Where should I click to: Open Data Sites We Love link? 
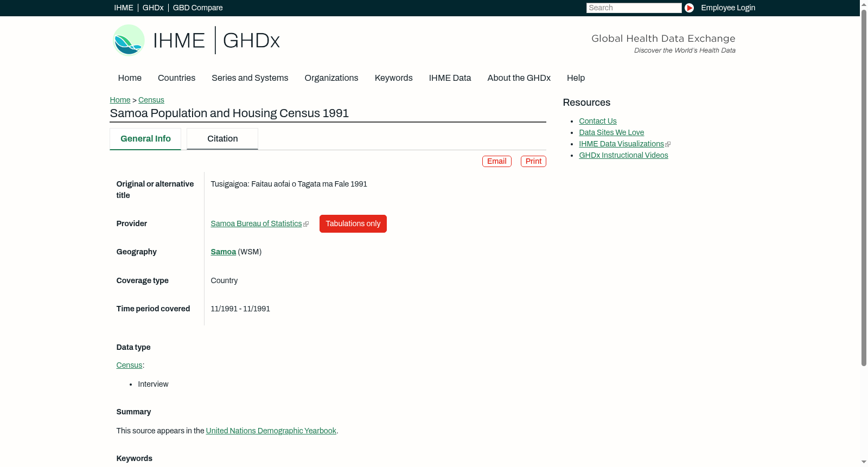click(x=611, y=133)
